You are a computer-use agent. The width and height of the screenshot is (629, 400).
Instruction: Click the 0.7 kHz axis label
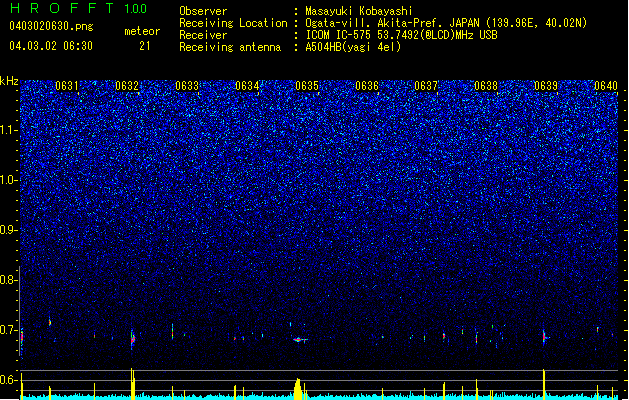(9, 330)
